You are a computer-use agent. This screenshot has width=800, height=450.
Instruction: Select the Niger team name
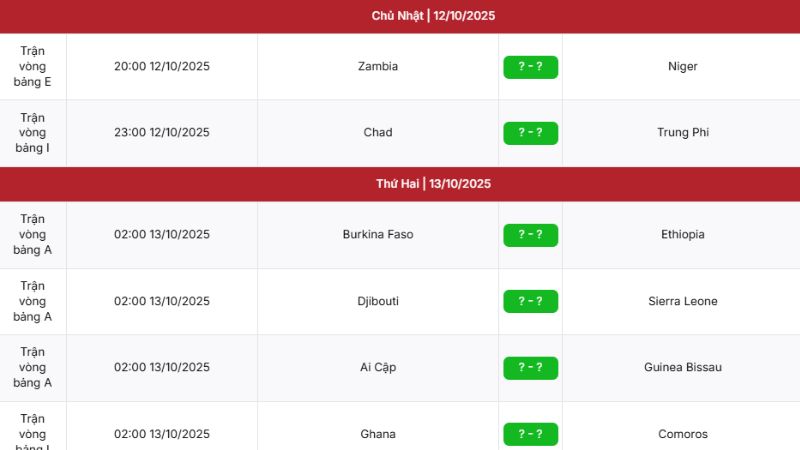[x=683, y=67]
